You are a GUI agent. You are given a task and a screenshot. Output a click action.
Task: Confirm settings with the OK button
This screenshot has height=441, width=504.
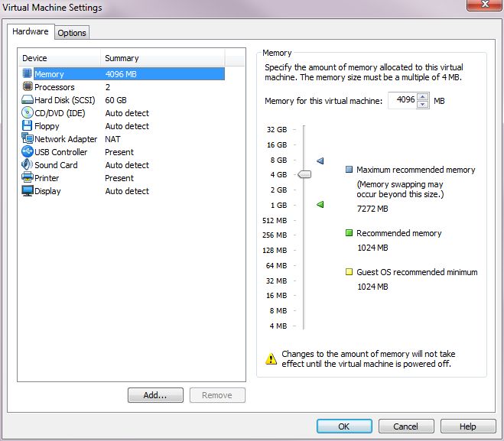pos(343,426)
